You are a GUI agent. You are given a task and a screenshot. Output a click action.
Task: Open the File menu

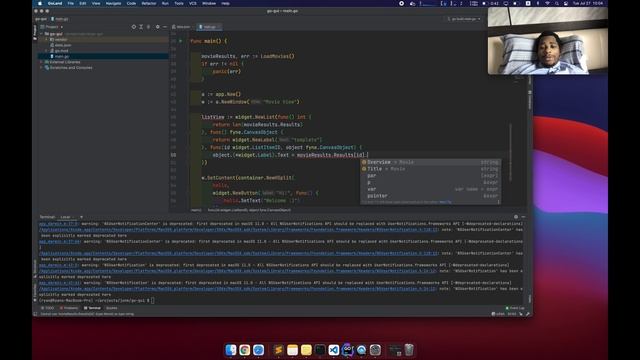(x=71, y=3)
